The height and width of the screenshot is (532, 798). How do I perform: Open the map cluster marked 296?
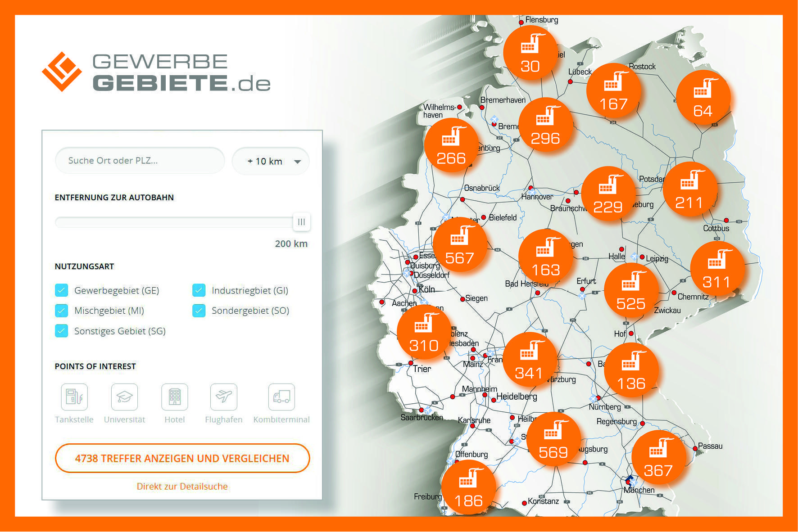coord(545,125)
